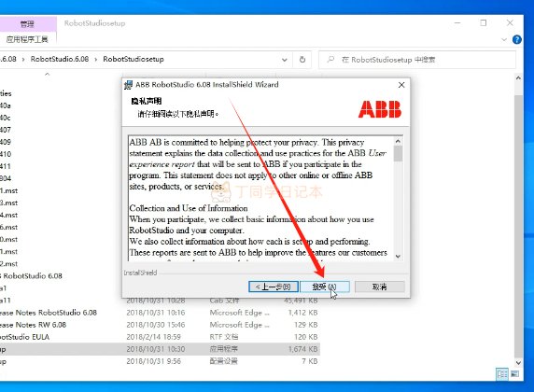Select the 0.mst file

pos(8,240)
